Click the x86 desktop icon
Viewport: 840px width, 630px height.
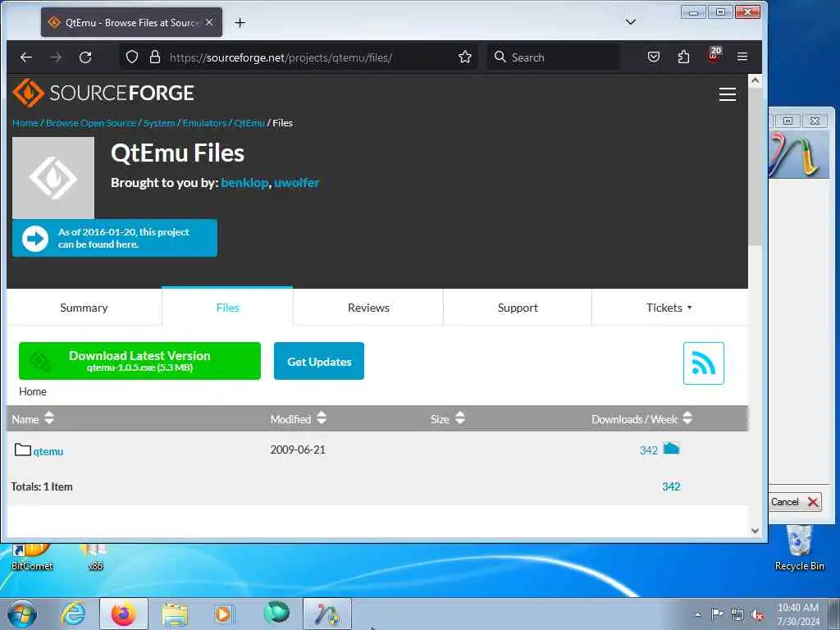coord(95,557)
